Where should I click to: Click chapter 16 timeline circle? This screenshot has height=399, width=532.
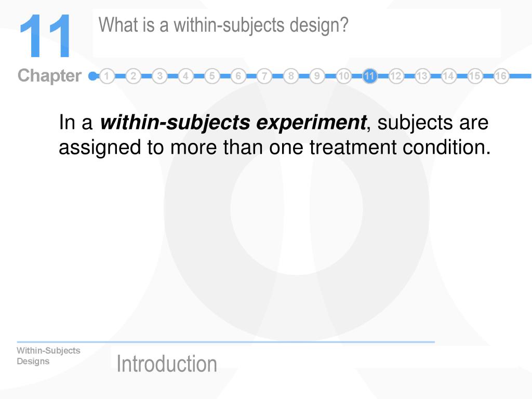pyautogui.click(x=501, y=76)
